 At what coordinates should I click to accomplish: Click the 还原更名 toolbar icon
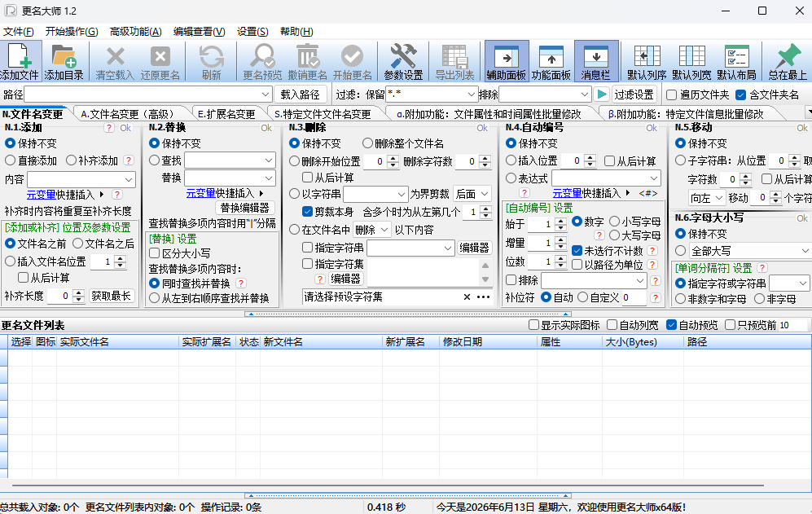click(160, 61)
